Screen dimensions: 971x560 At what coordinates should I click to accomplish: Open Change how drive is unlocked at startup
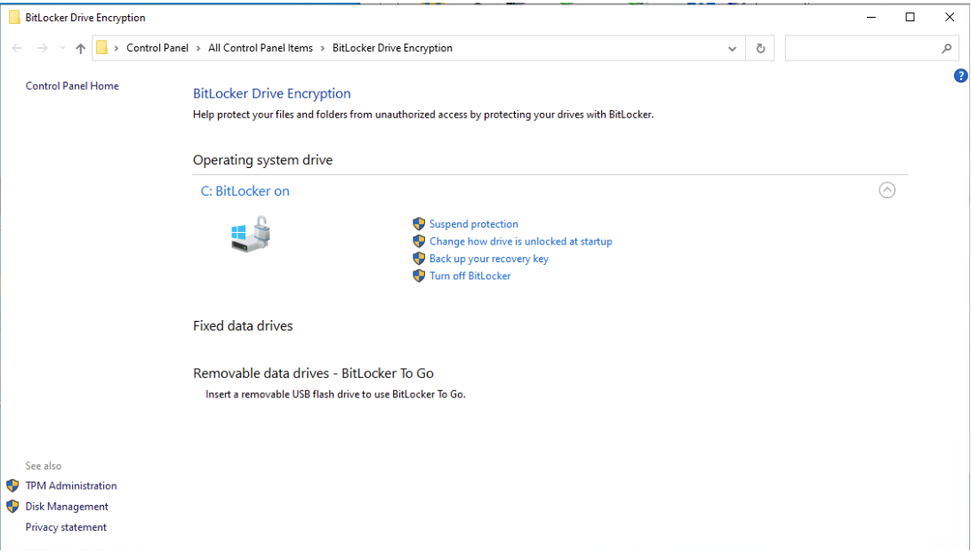pos(521,241)
